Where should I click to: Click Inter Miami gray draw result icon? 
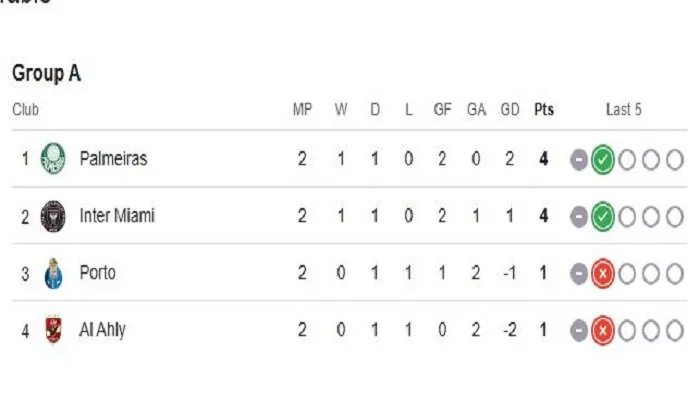pos(579,217)
